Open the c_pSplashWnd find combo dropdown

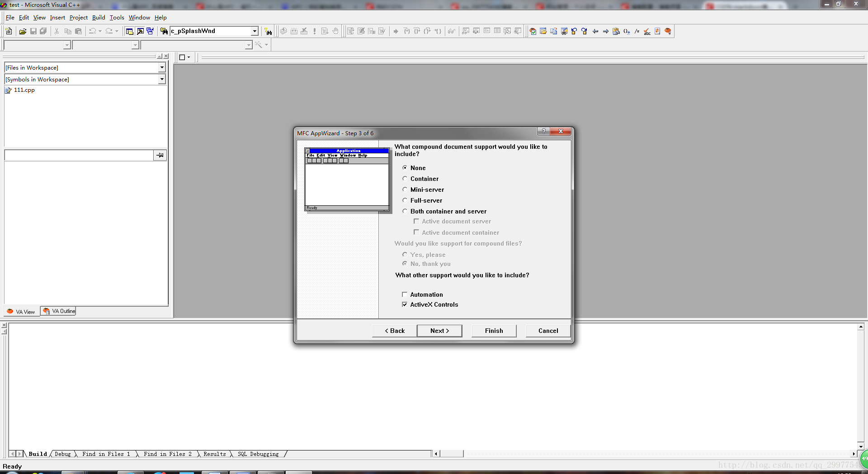pos(255,31)
